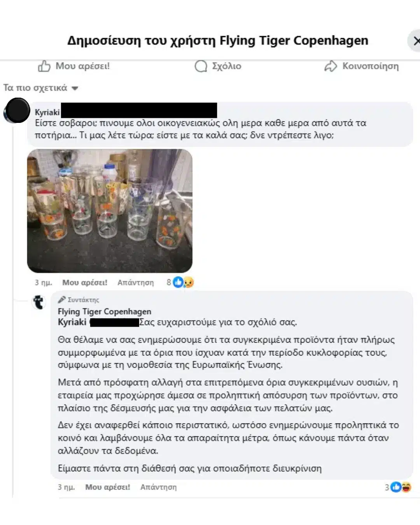Open the Τα πιο σχετικά sorting dropdown
The height and width of the screenshot is (525, 420).
tap(41, 88)
